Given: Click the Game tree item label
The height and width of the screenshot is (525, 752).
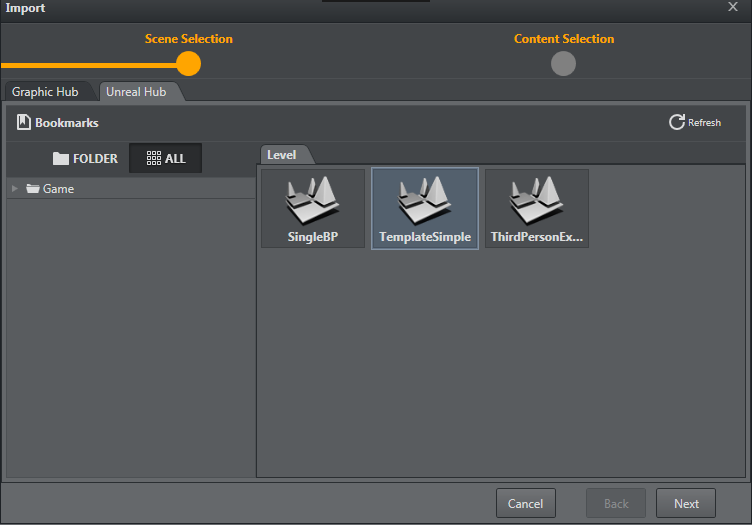Looking at the screenshot, I should coord(58,189).
